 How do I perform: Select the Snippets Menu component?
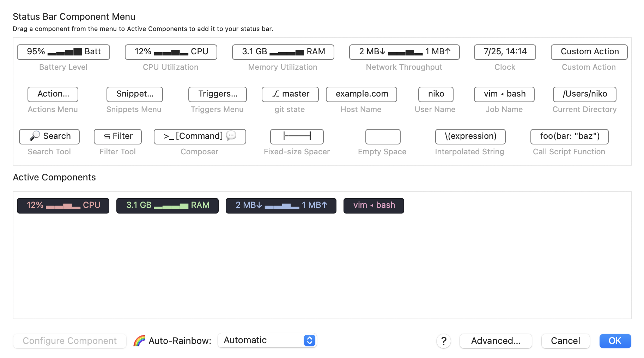[x=135, y=94]
